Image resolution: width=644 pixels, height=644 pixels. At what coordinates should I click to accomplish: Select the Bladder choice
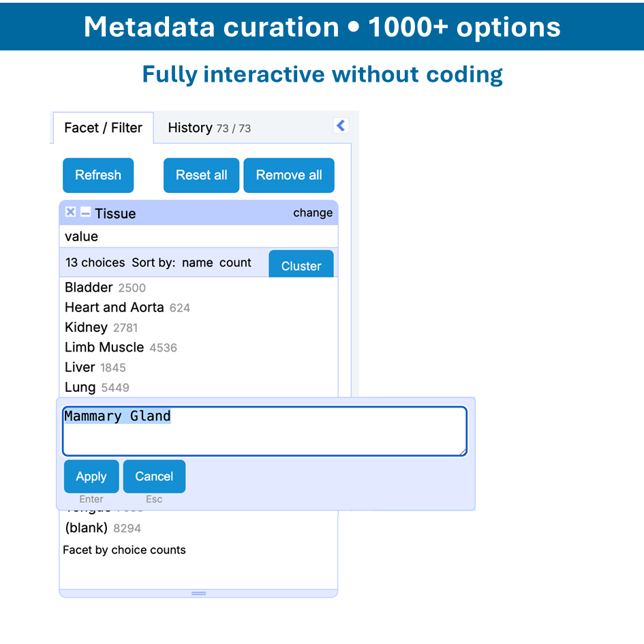click(x=89, y=288)
